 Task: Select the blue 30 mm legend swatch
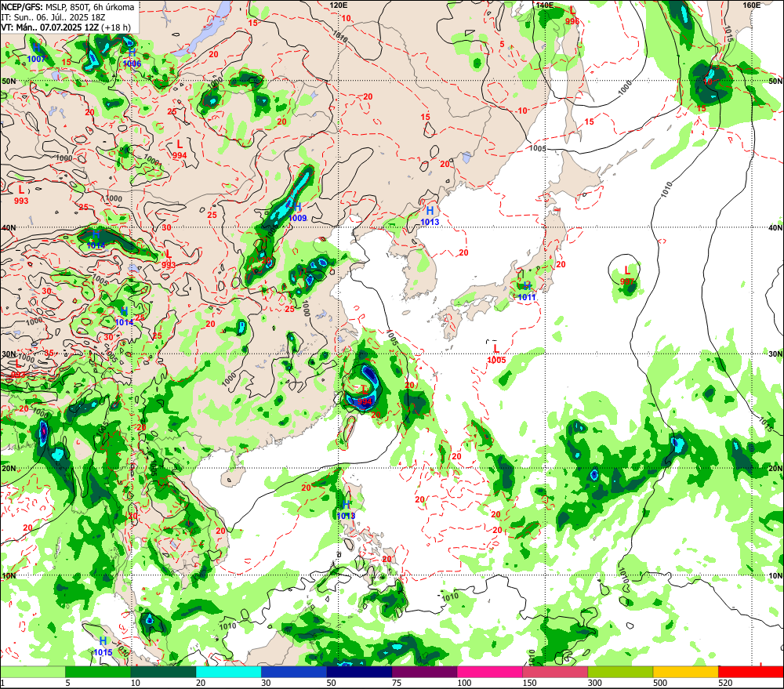tap(294, 672)
